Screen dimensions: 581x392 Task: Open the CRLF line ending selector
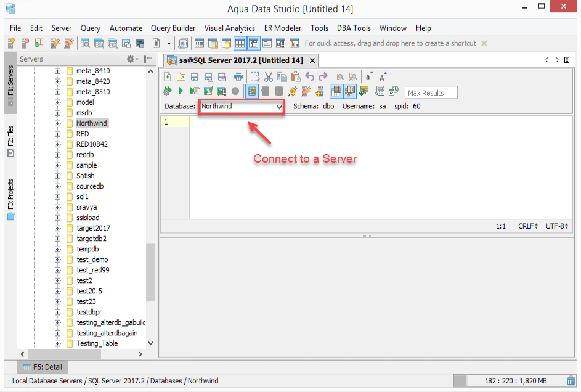(x=528, y=226)
